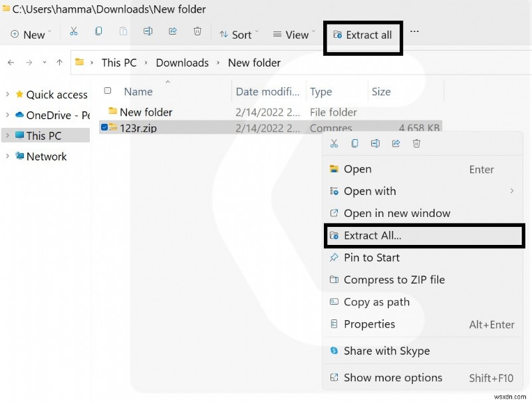Screen dimensions: 532x402
Task: Select Extract All from the context menu
Action: point(372,236)
